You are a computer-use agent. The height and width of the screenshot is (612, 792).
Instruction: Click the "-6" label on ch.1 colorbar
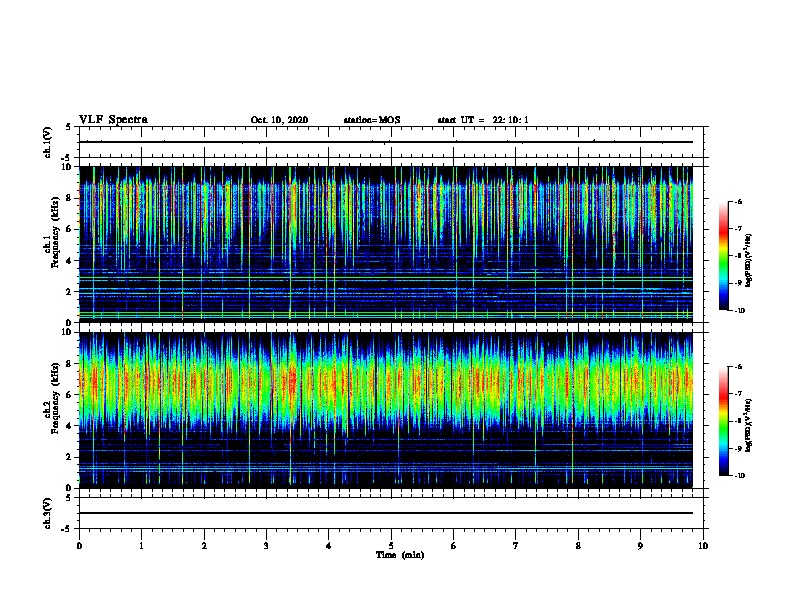tap(738, 201)
